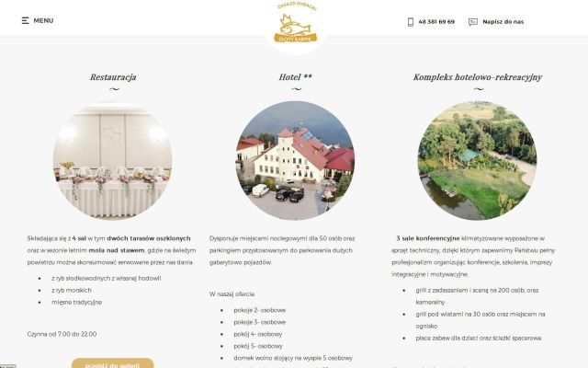
Task: Click the mobile phone icon
Action: click(411, 22)
